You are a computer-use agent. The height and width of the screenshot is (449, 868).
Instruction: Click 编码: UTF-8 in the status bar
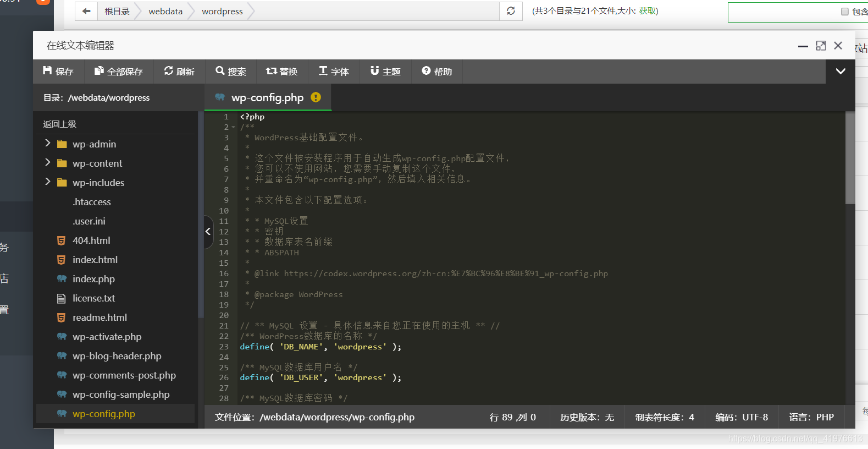click(x=742, y=417)
